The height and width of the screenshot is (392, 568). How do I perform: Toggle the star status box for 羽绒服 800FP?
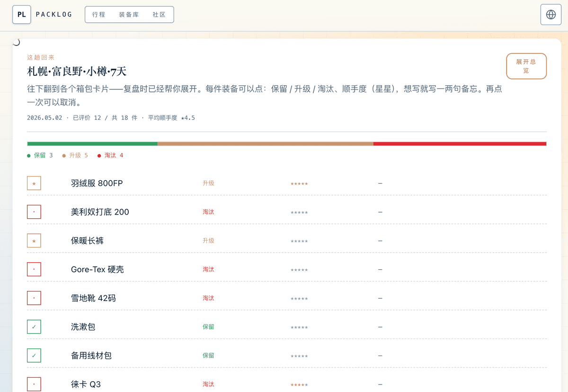pyautogui.click(x=34, y=183)
